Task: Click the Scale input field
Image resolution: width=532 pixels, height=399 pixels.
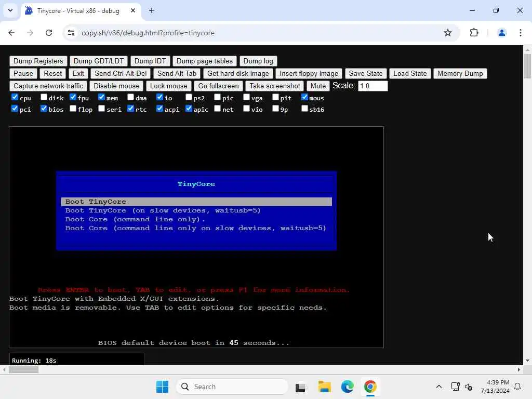Action: click(373, 86)
